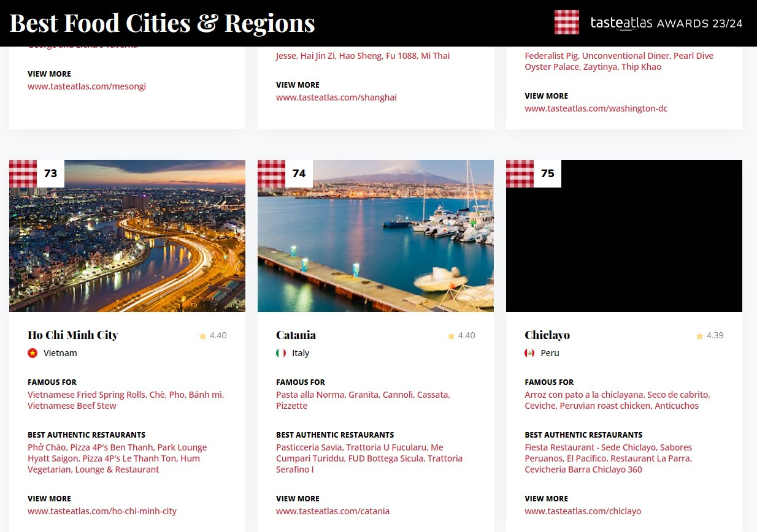Click the Italy flag icon

tap(281, 353)
